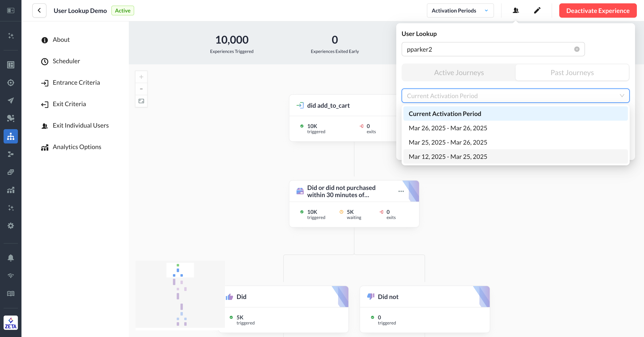Click the fit-to-screen canvas icon
Screen dimensions: 644x337
point(141,101)
